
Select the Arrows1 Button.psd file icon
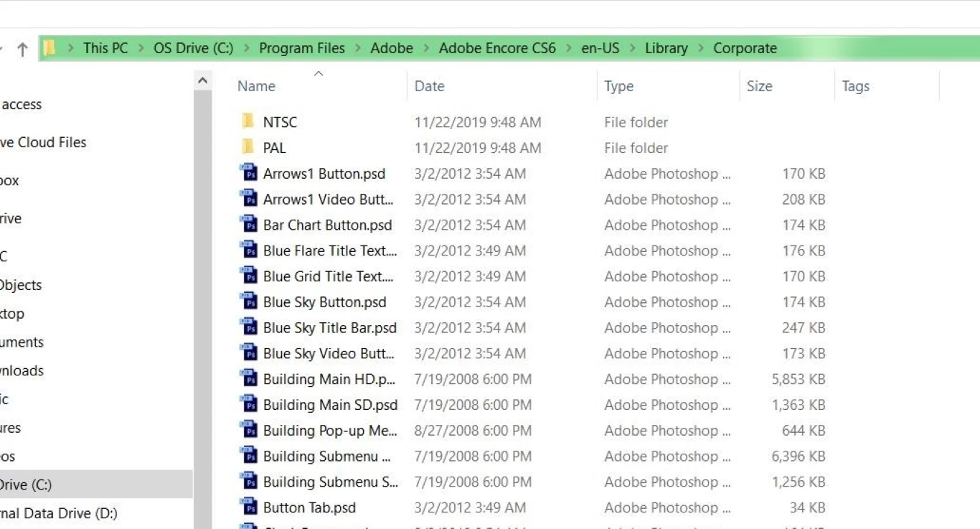coord(248,173)
